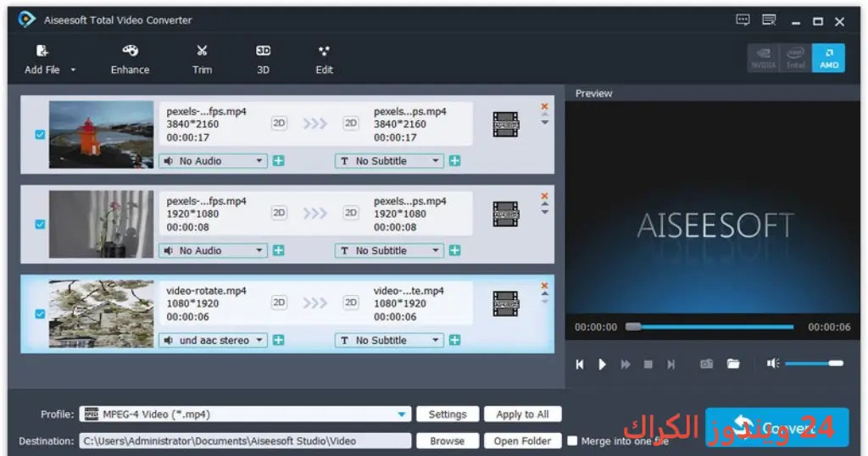Add audio track to video-rotate.mp4
The width and height of the screenshot is (868, 456).
click(x=278, y=341)
